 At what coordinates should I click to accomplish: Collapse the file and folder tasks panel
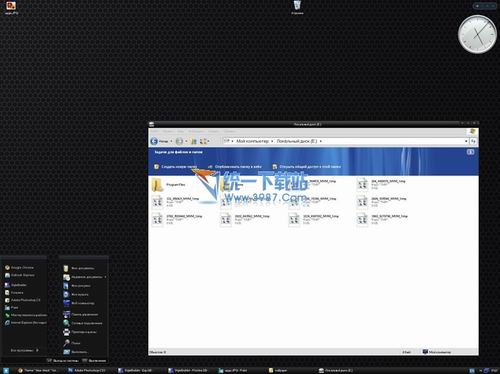coord(470,152)
